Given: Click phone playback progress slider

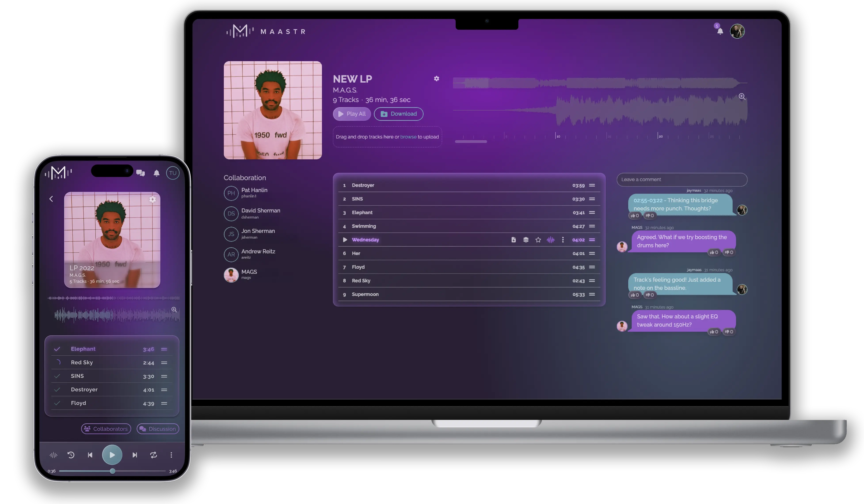Looking at the screenshot, I should (112, 471).
